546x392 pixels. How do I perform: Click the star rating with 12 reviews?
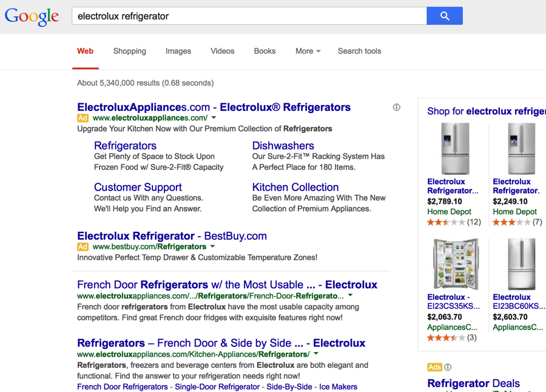[x=446, y=222]
